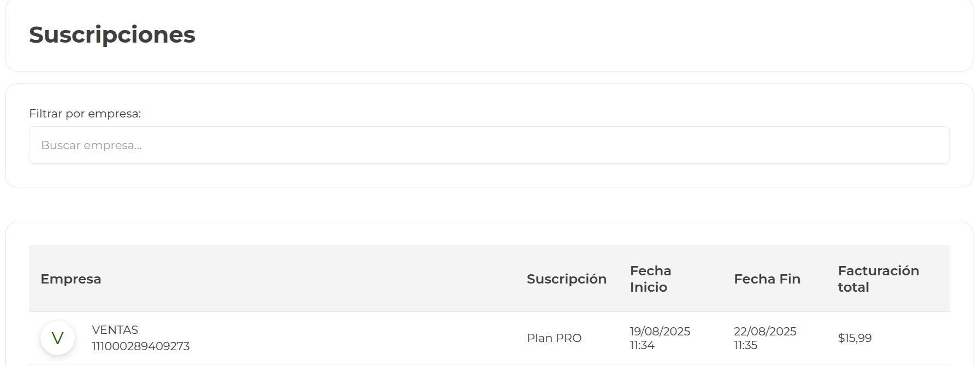
Task: Select the Fecha Inicio column header
Action: click(650, 279)
